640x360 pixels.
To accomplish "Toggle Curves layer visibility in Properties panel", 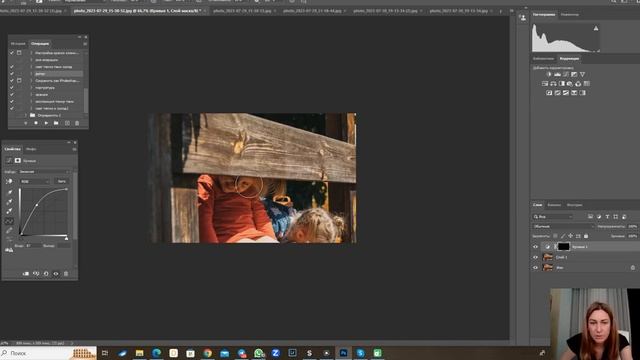I will 56,273.
